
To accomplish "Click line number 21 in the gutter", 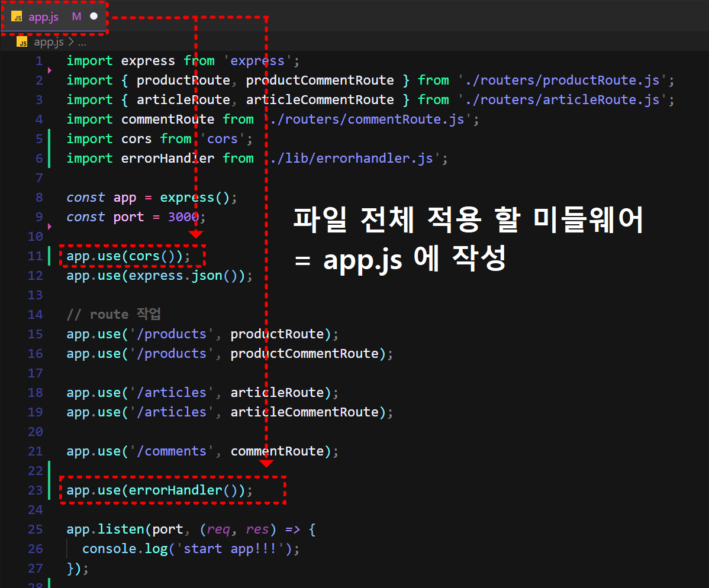I will (36, 451).
